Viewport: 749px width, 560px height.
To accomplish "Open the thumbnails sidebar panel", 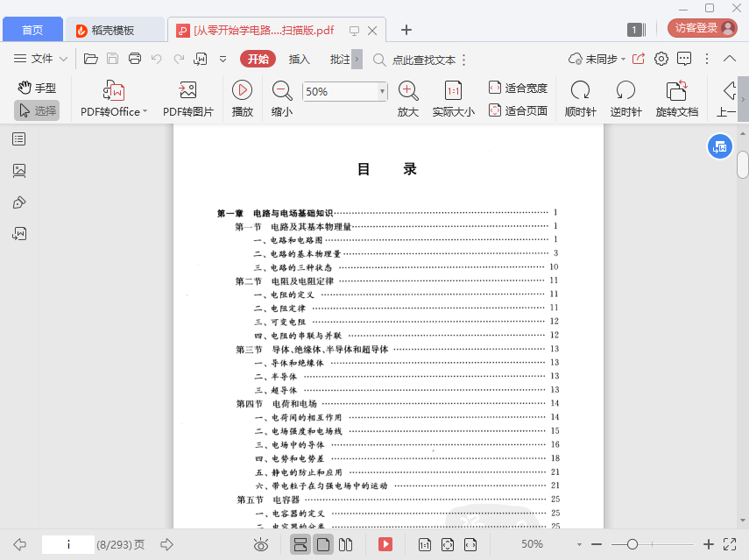I will coord(19,171).
